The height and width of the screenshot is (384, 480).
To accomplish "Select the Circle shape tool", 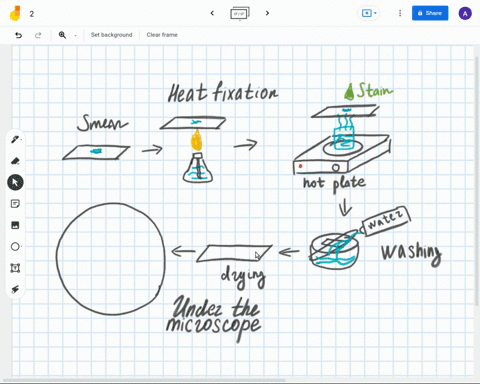I will [15, 247].
